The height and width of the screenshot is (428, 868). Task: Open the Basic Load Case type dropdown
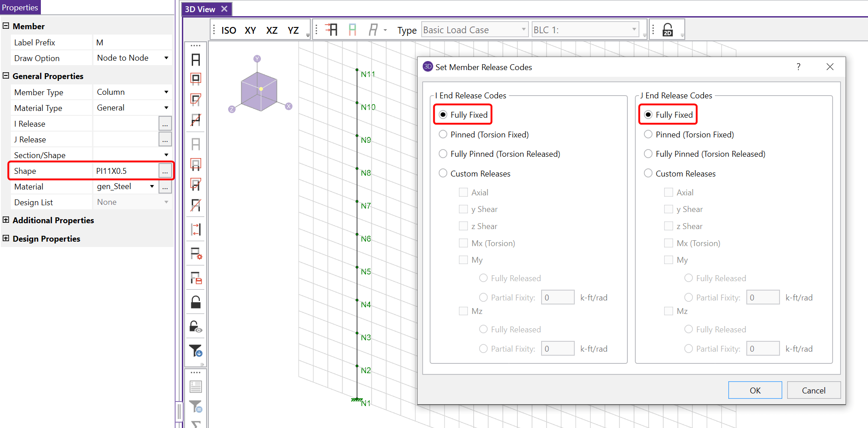click(x=474, y=30)
